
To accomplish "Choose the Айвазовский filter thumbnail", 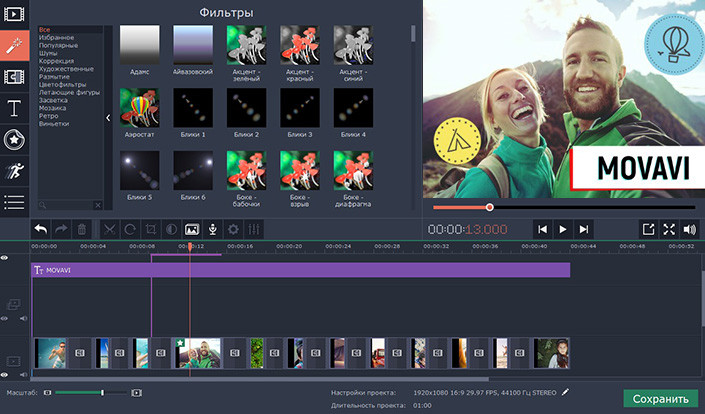I will (x=193, y=45).
